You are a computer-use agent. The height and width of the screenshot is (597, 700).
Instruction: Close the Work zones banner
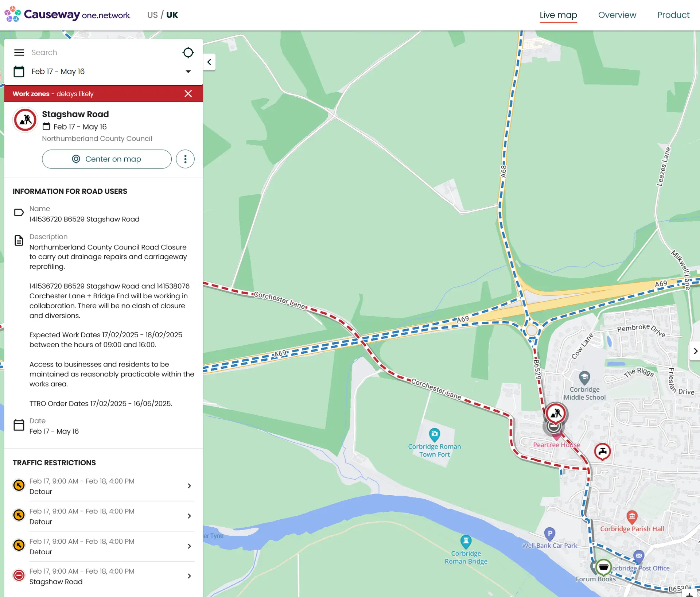(x=188, y=94)
